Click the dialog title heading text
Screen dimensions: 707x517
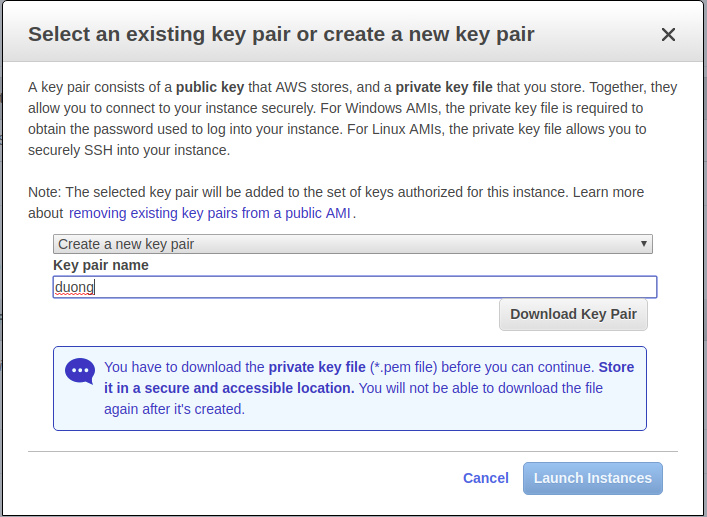click(281, 34)
